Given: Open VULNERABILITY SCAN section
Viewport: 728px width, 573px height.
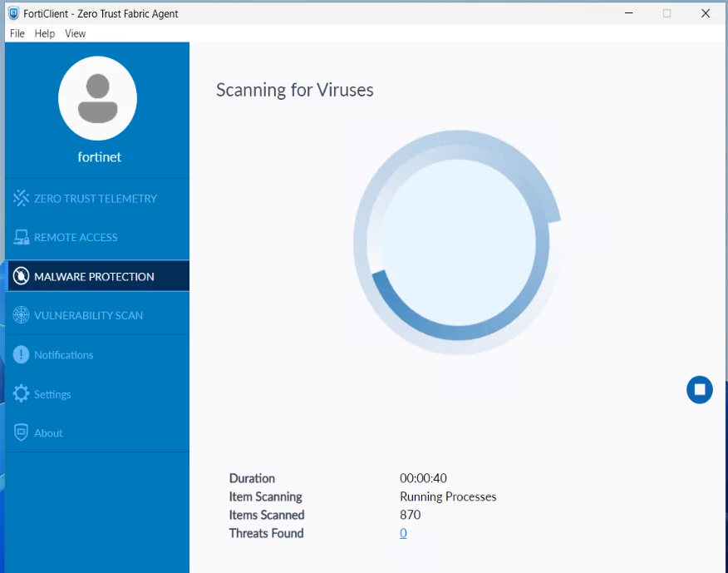Looking at the screenshot, I should [x=97, y=315].
